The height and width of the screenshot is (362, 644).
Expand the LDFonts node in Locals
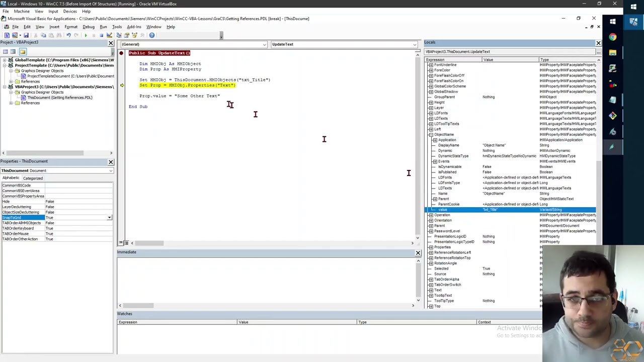(431, 113)
